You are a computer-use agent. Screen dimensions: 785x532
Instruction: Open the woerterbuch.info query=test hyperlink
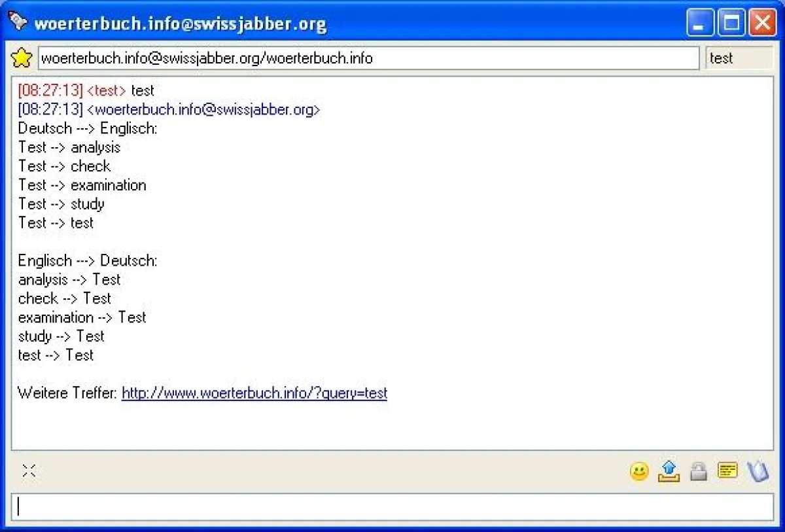(x=254, y=393)
